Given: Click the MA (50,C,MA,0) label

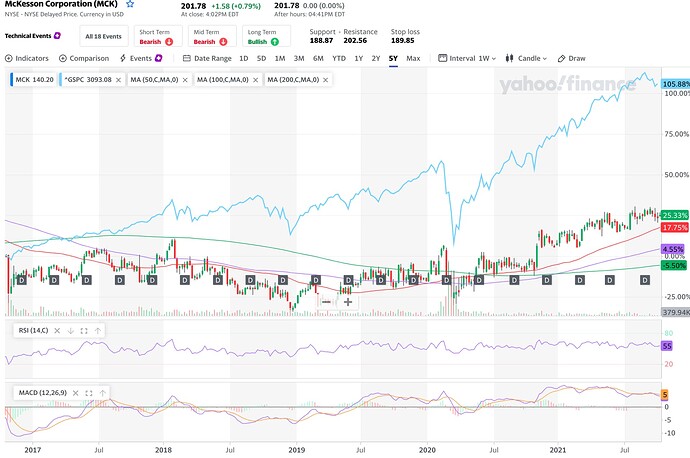Looking at the screenshot, I should 154,80.
